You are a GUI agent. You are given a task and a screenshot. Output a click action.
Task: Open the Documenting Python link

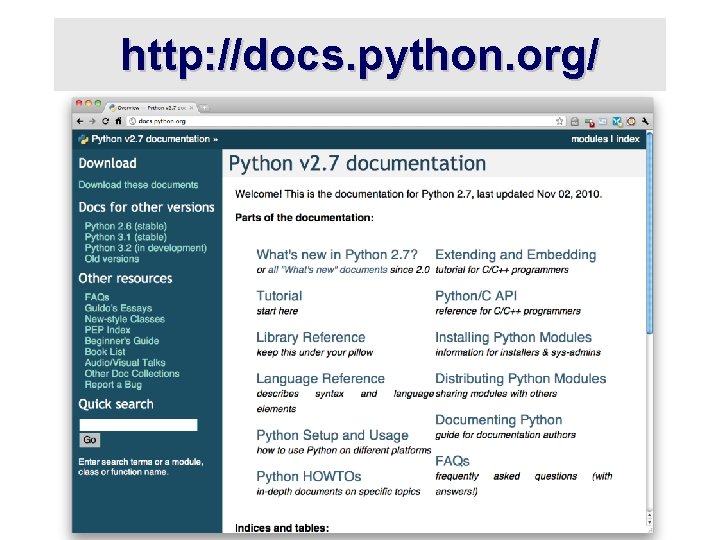499,420
